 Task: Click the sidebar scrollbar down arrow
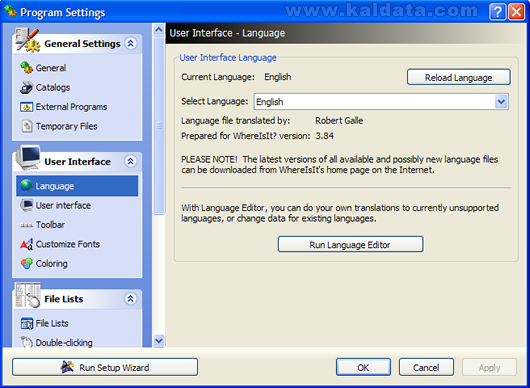click(x=159, y=340)
